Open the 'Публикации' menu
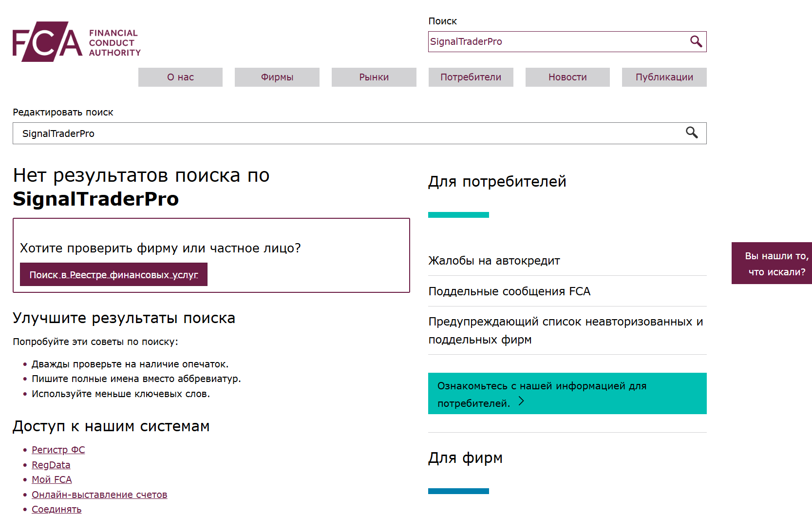The width and height of the screenshot is (812, 516). [x=664, y=77]
